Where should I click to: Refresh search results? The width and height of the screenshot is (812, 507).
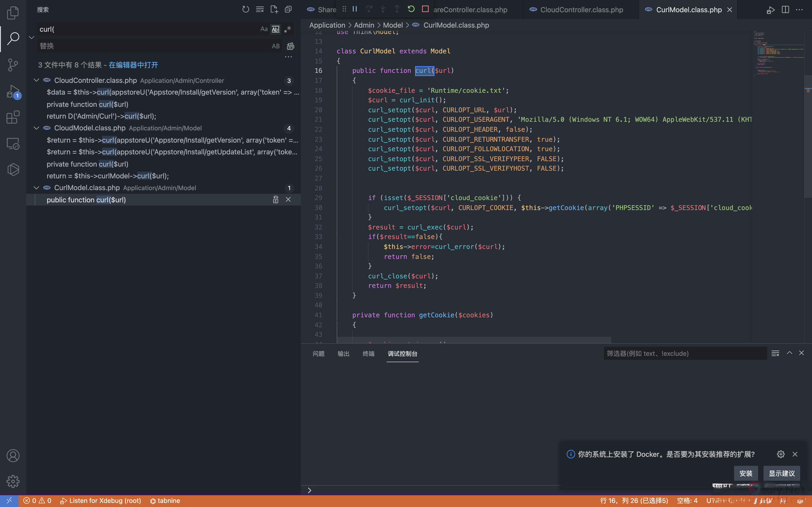pyautogui.click(x=246, y=9)
